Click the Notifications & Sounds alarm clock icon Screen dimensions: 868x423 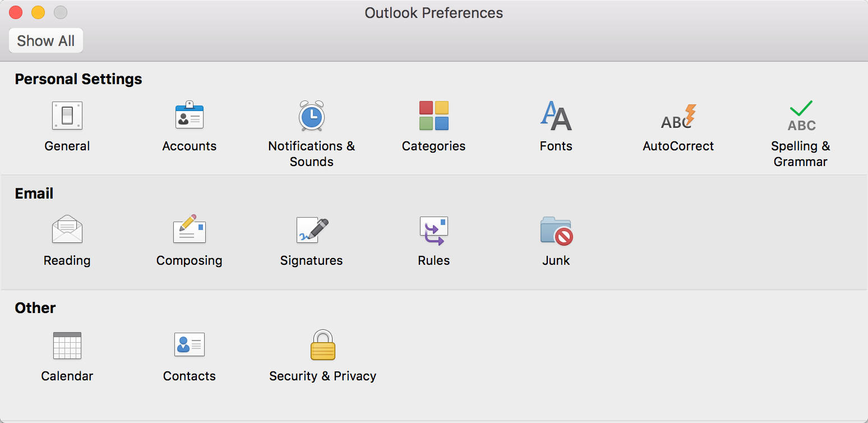pos(311,116)
